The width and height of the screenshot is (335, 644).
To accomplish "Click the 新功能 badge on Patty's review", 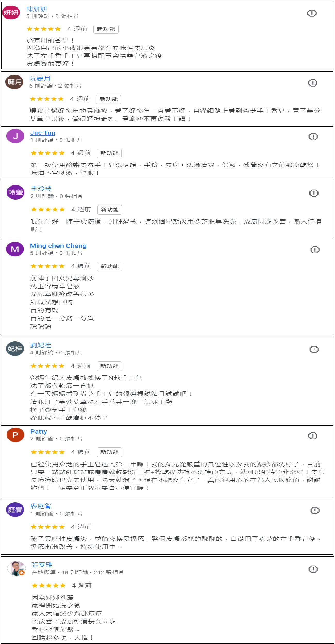I will pyautogui.click(x=109, y=452).
